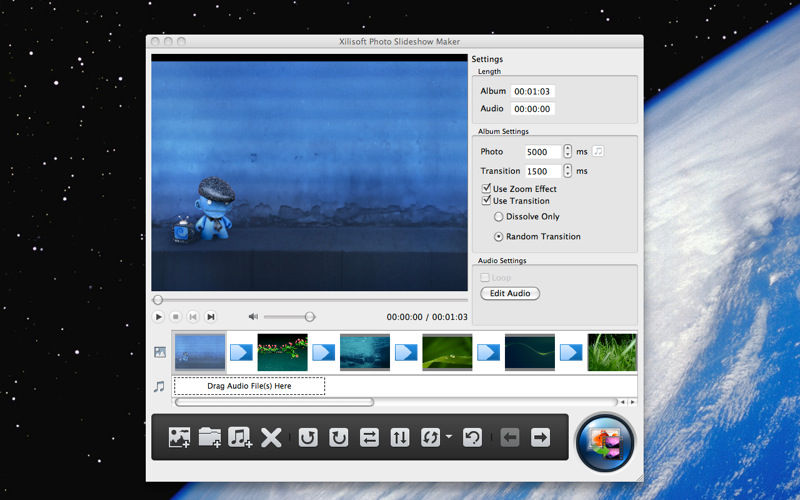
Task: Click the previous photo skip button
Action: (193, 317)
